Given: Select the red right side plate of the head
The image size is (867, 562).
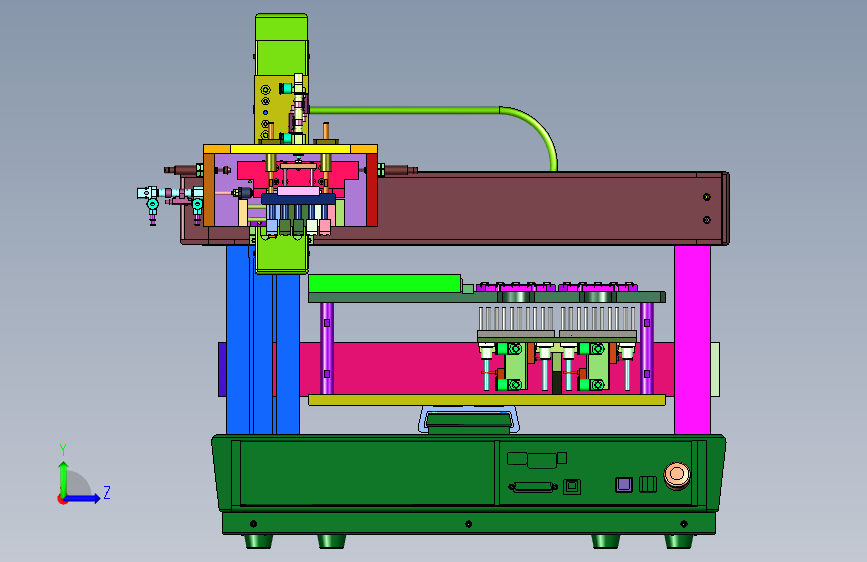Looking at the screenshot, I should click(x=372, y=190).
